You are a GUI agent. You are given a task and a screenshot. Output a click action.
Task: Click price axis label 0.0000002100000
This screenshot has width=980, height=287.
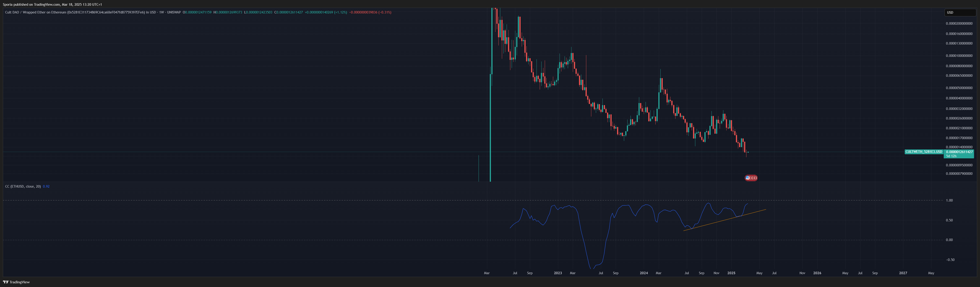pyautogui.click(x=959, y=128)
